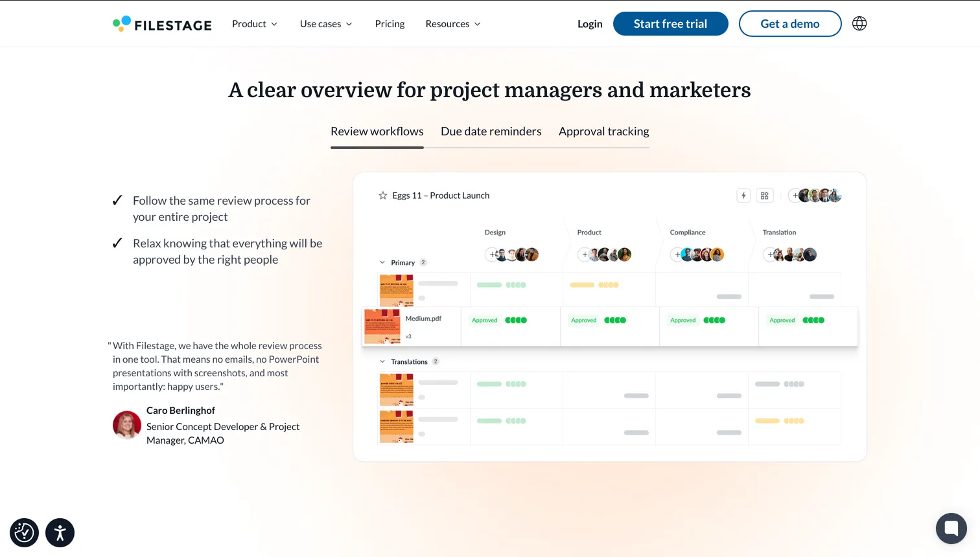Switch to the Due date reminders tab
The image size is (980, 557).
[491, 131]
